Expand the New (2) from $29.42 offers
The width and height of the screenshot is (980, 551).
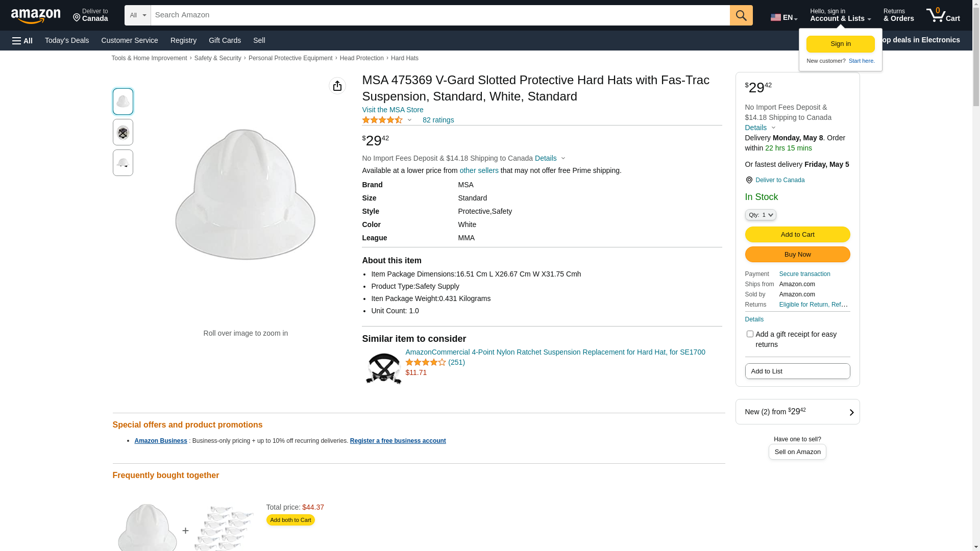[797, 412]
